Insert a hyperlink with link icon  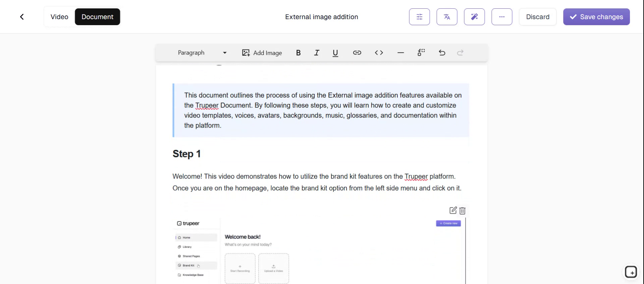point(357,53)
